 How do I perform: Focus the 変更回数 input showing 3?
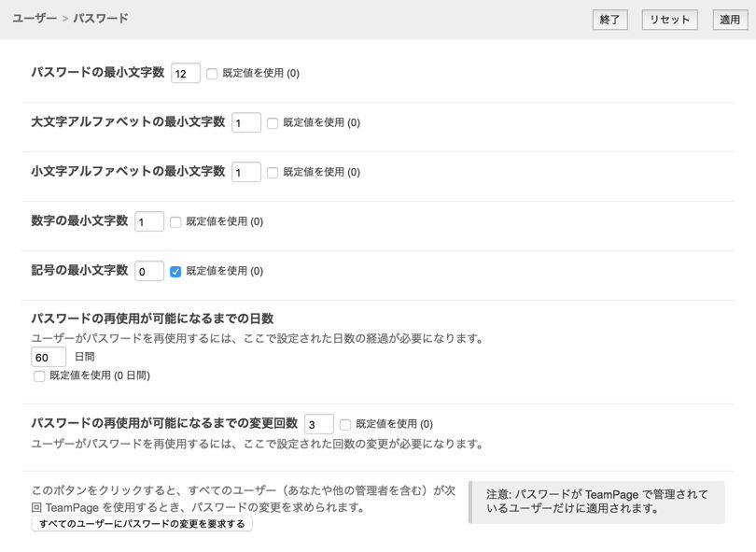[x=319, y=424]
